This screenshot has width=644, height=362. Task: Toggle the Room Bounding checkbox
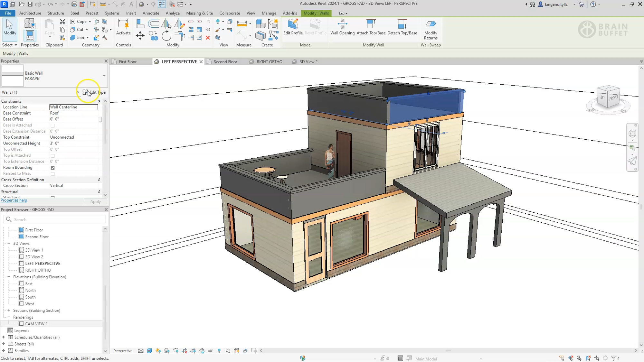tap(52, 167)
